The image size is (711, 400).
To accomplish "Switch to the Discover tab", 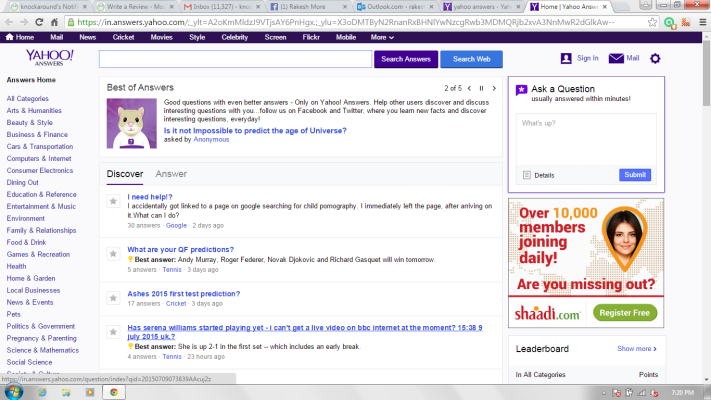I will pyautogui.click(x=125, y=174).
